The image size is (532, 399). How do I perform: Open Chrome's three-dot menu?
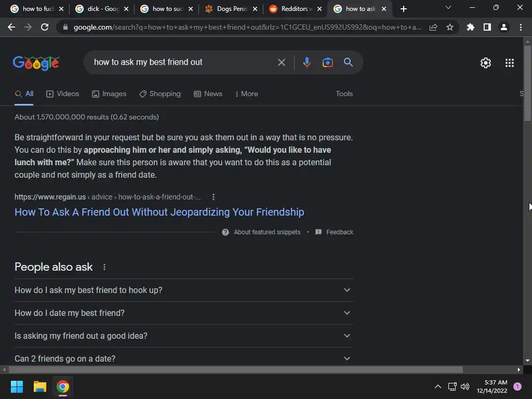(521, 27)
